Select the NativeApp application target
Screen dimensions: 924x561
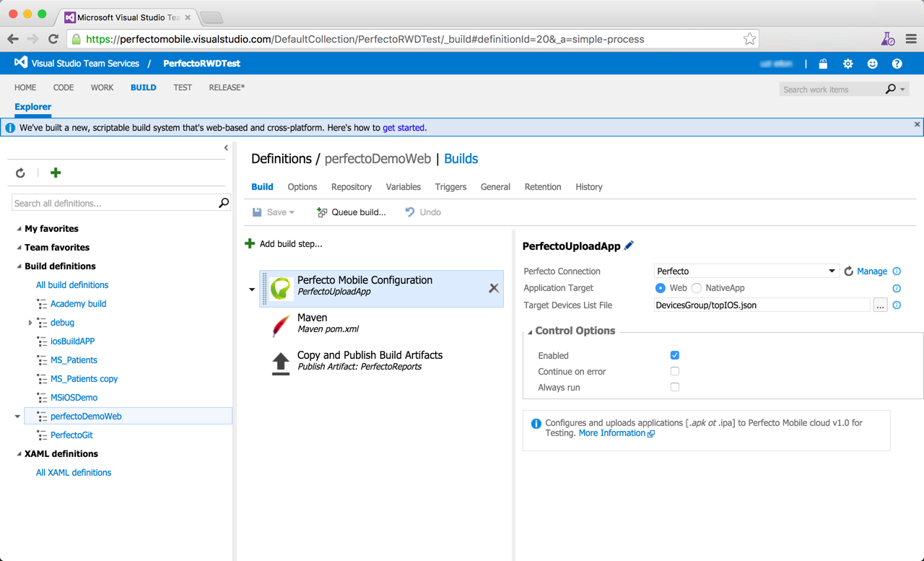pos(697,288)
